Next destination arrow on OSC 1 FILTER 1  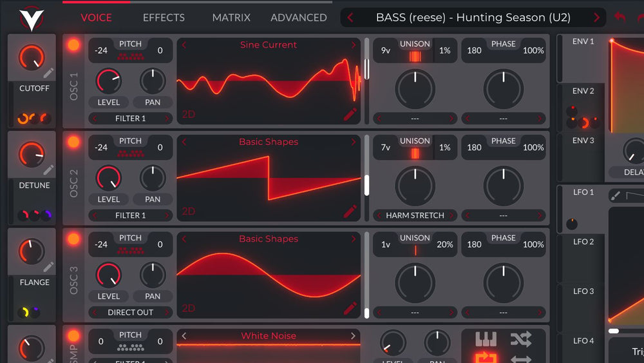click(x=167, y=119)
